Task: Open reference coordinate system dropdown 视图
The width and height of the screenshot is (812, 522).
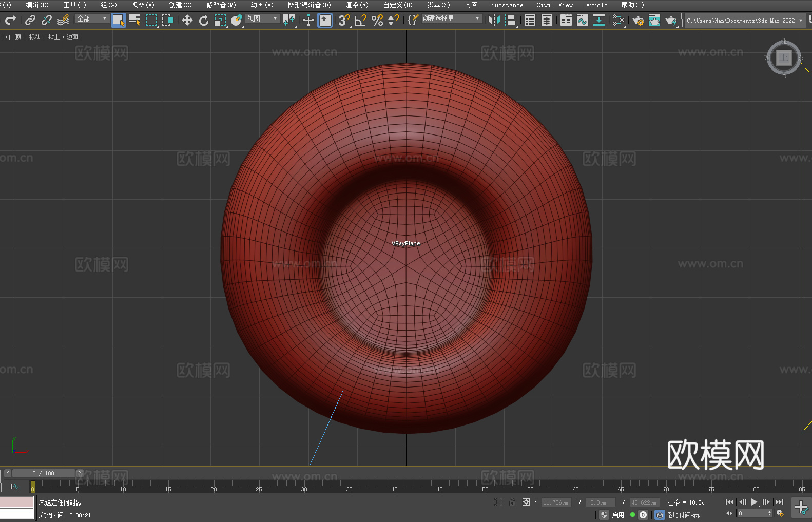Action: (x=262, y=19)
